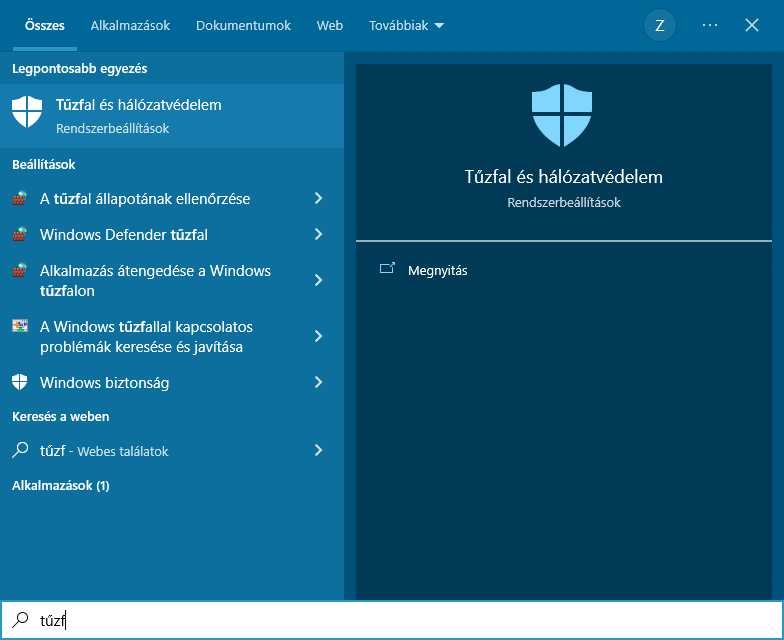This screenshot has width=784, height=640.
Task: Click Alkalmazások (1) section header
Action: point(60,486)
